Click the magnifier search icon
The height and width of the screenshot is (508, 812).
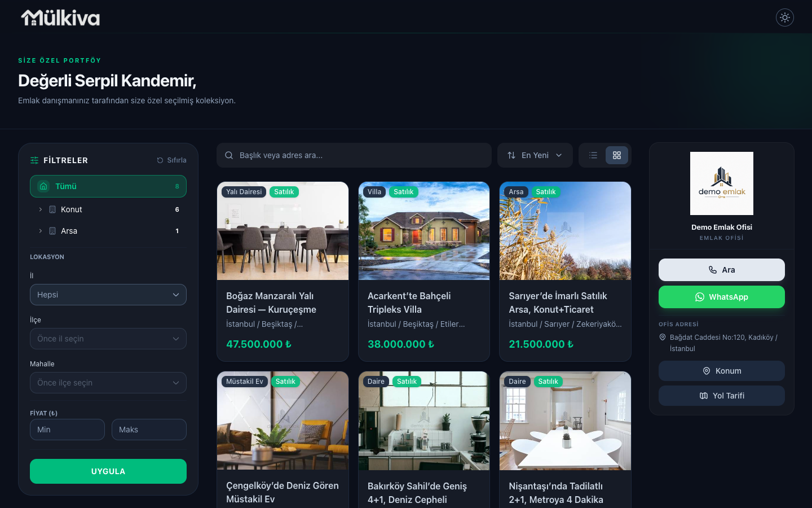(229, 155)
